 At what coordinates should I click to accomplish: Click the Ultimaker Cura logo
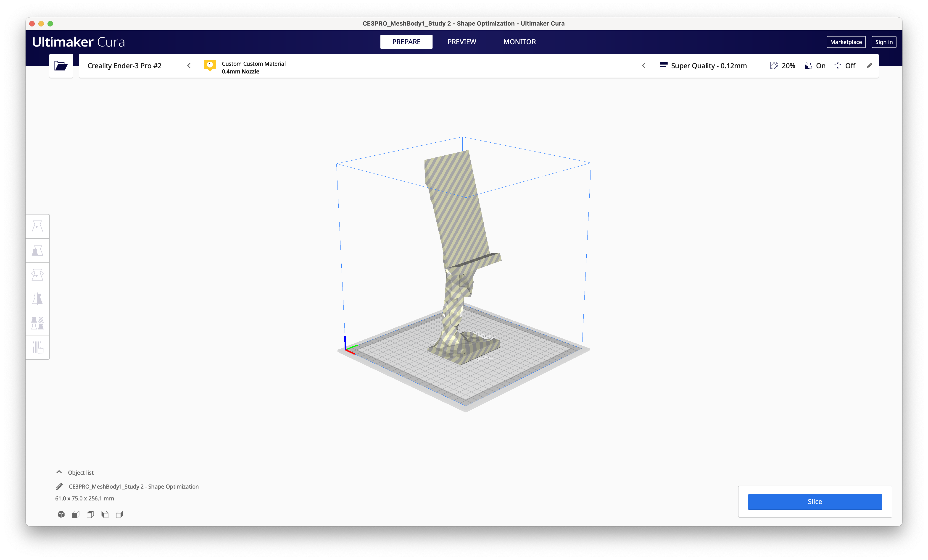pos(78,42)
